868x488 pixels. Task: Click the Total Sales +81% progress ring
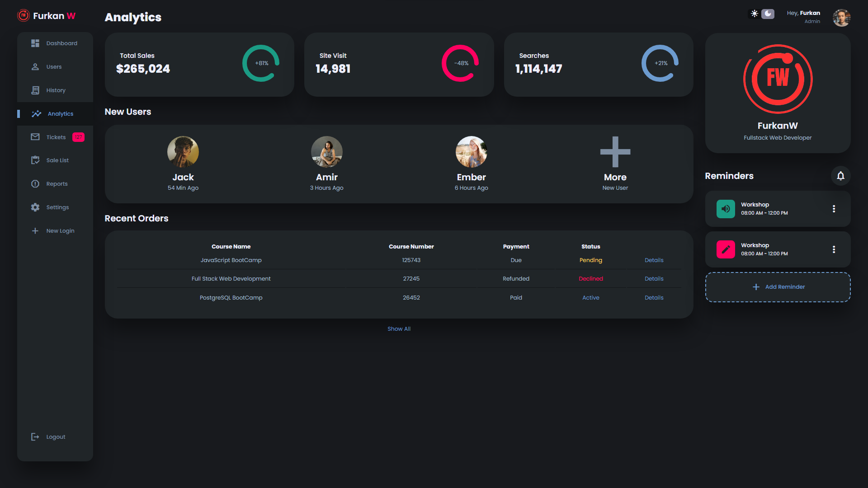261,63
